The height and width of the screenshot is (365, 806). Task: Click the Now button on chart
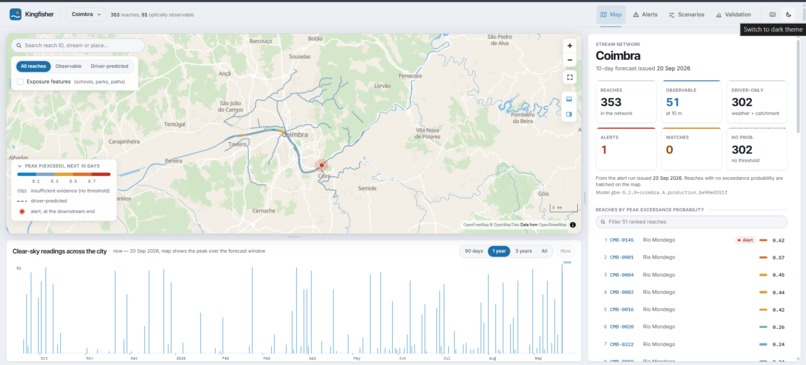(565, 251)
